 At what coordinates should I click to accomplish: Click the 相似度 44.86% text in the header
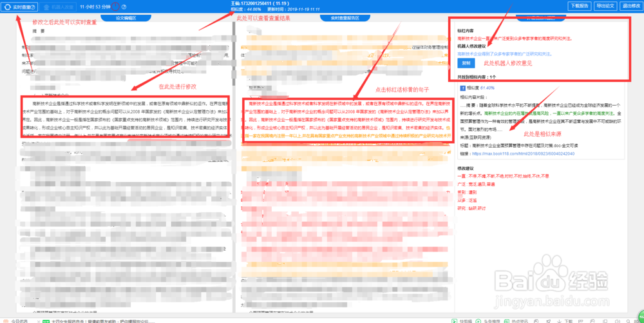point(246,8)
